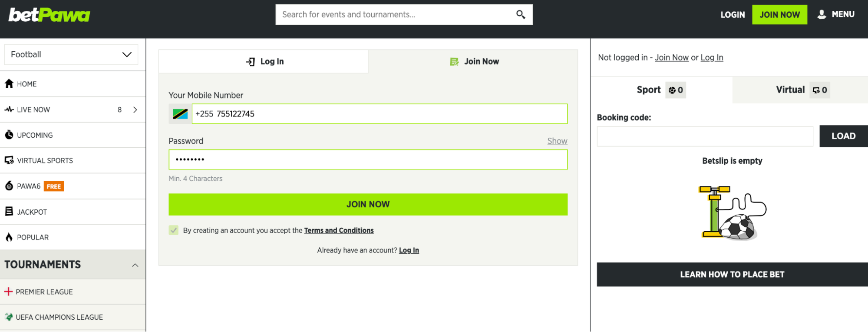Viewport: 868px width, 332px height.
Task: Click the Home house icon
Action: tap(9, 83)
